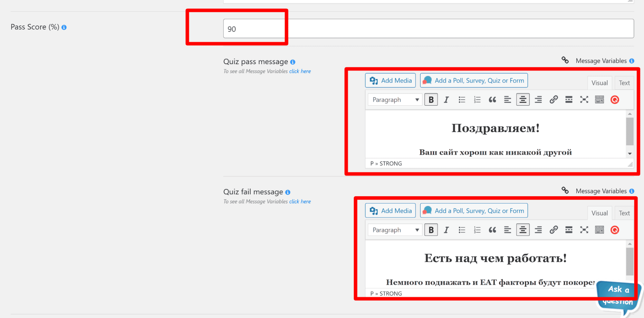This screenshot has height=318, width=644.
Task: Add bulleted list in pass message editor
Action: pyautogui.click(x=462, y=100)
